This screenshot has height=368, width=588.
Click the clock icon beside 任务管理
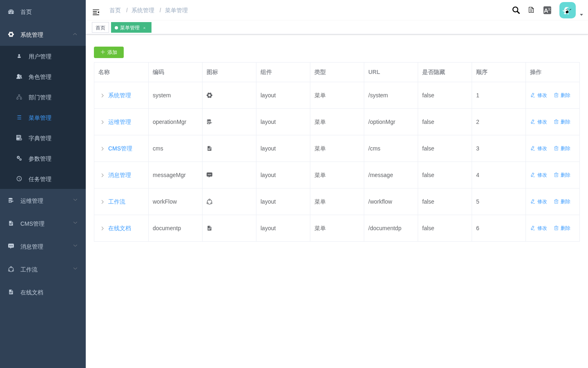coord(19,179)
